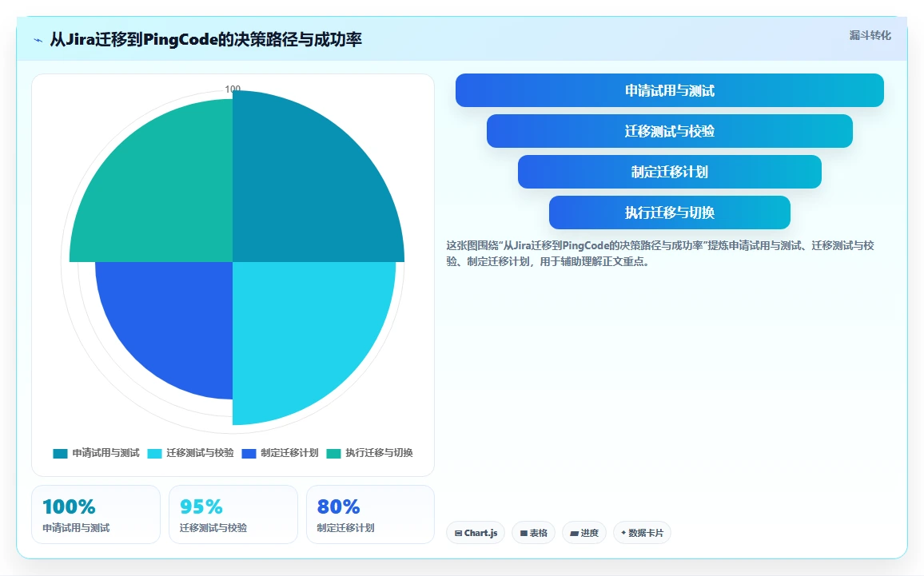This screenshot has height=576, width=924.
Task: Click the 100 axis label above the chart
Action: [x=233, y=89]
